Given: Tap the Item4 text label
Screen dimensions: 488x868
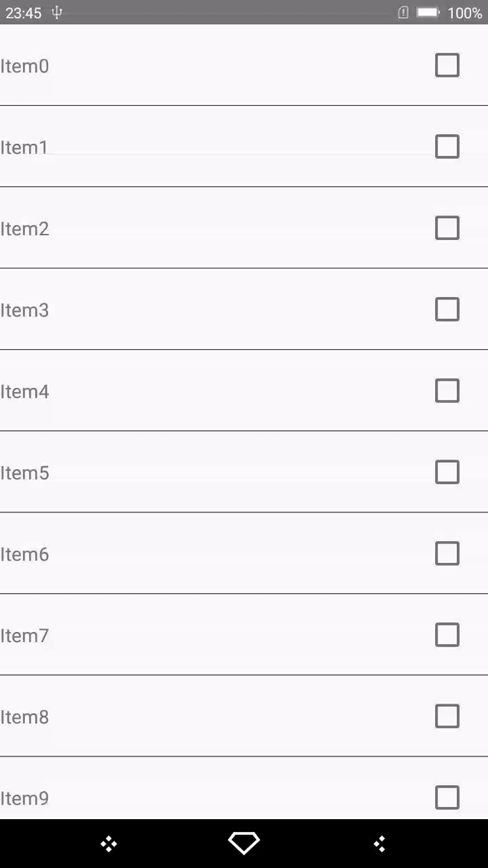Looking at the screenshot, I should tap(24, 392).
